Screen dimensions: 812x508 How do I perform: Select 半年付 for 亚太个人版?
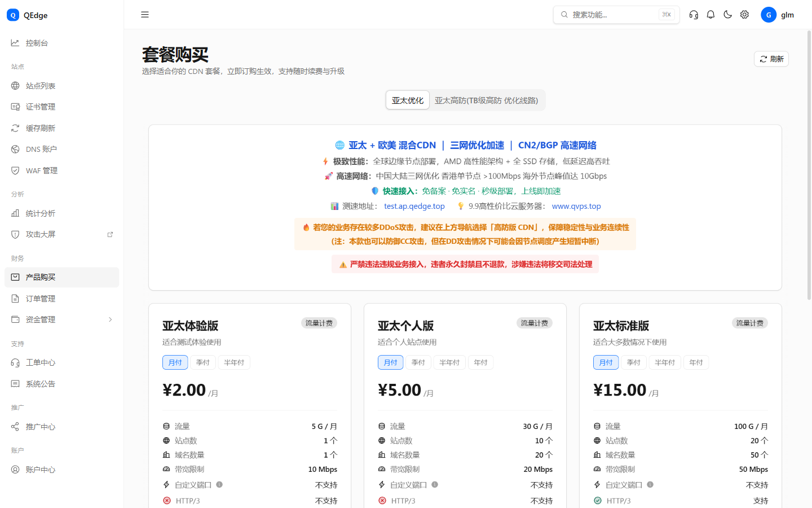coord(449,362)
